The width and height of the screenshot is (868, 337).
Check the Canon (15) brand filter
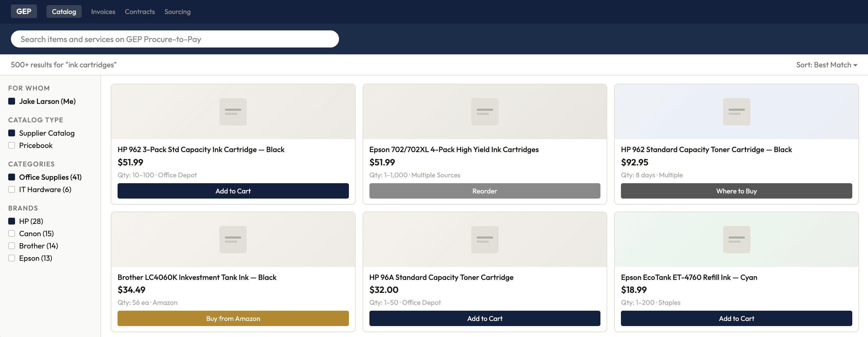point(12,233)
